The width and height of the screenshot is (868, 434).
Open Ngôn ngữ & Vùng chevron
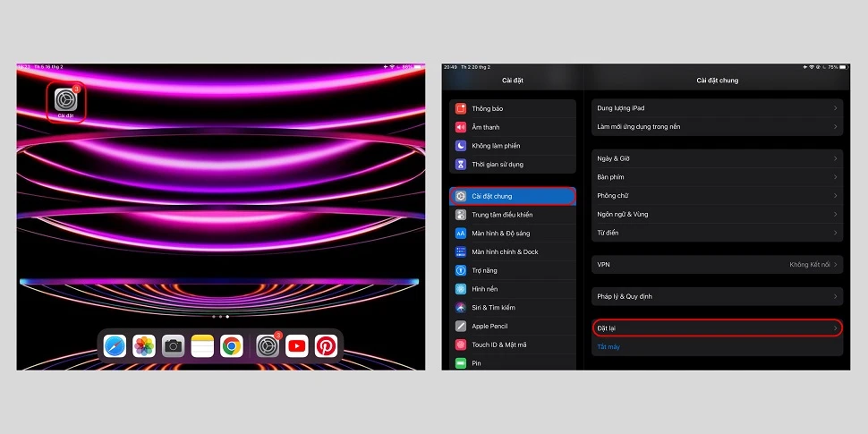coord(836,214)
